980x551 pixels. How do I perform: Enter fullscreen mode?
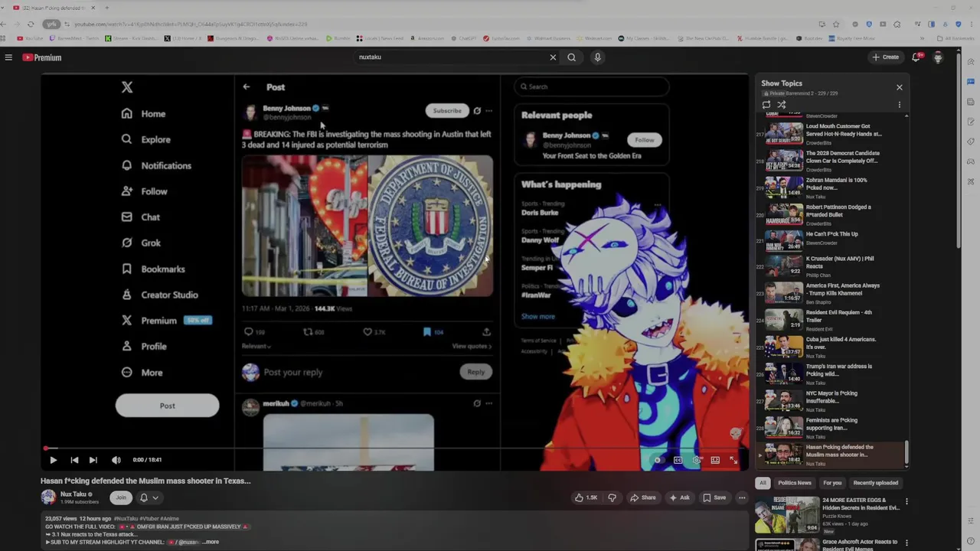pos(733,460)
